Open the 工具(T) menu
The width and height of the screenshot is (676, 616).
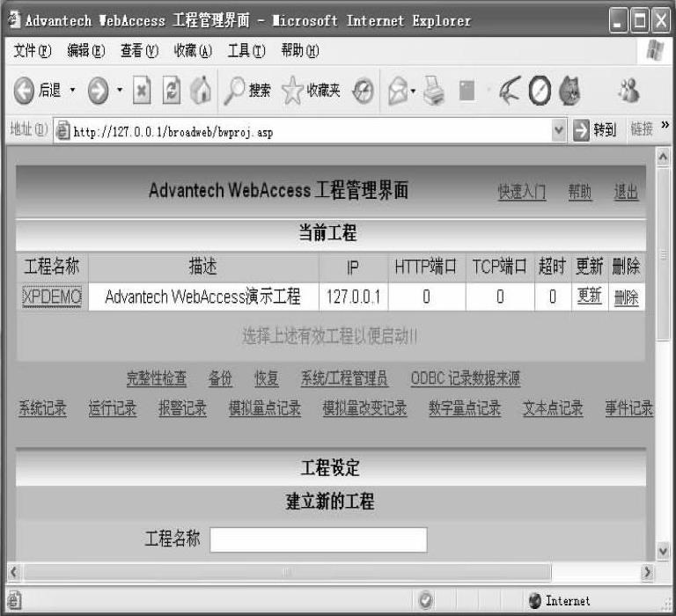pyautogui.click(x=246, y=51)
